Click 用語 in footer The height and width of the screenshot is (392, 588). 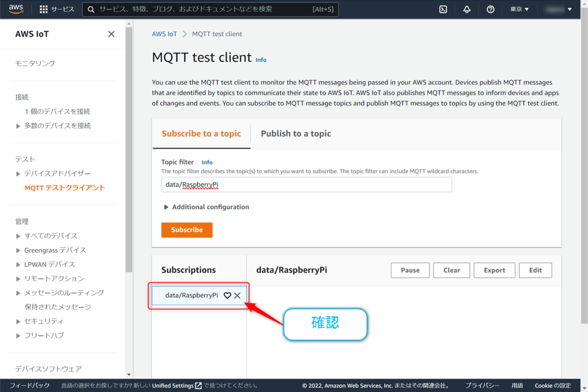point(517,386)
